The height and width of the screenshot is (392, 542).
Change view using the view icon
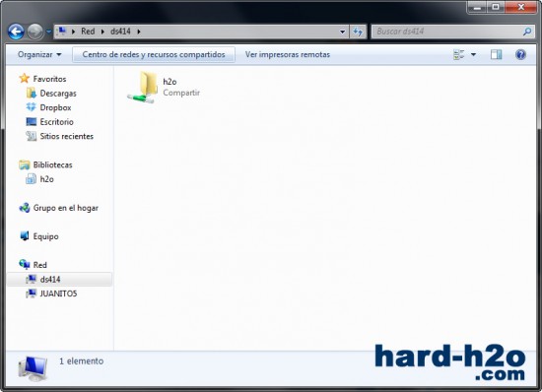point(459,54)
